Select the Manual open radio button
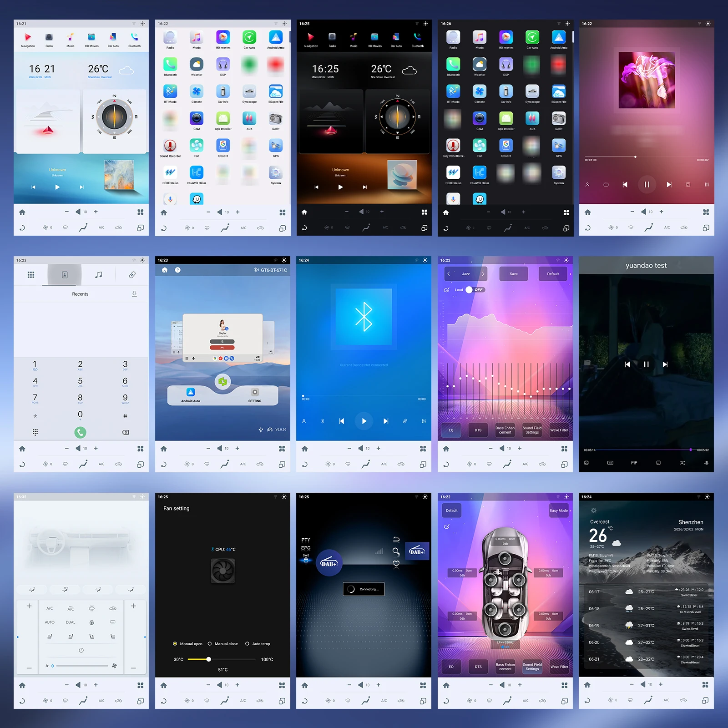This screenshot has width=728, height=728. (175, 644)
